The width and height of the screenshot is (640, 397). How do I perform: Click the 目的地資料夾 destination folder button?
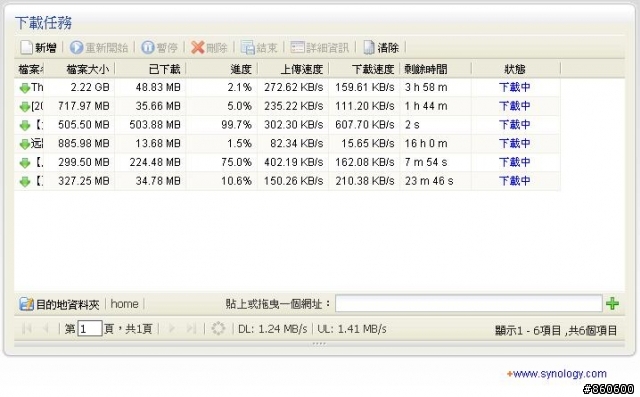click(59, 304)
